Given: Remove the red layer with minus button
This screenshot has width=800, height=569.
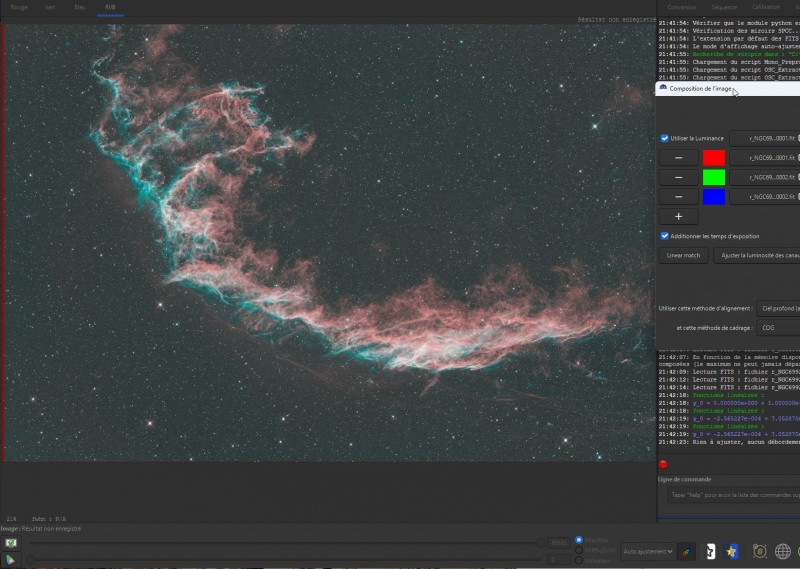Looking at the screenshot, I should (679, 158).
